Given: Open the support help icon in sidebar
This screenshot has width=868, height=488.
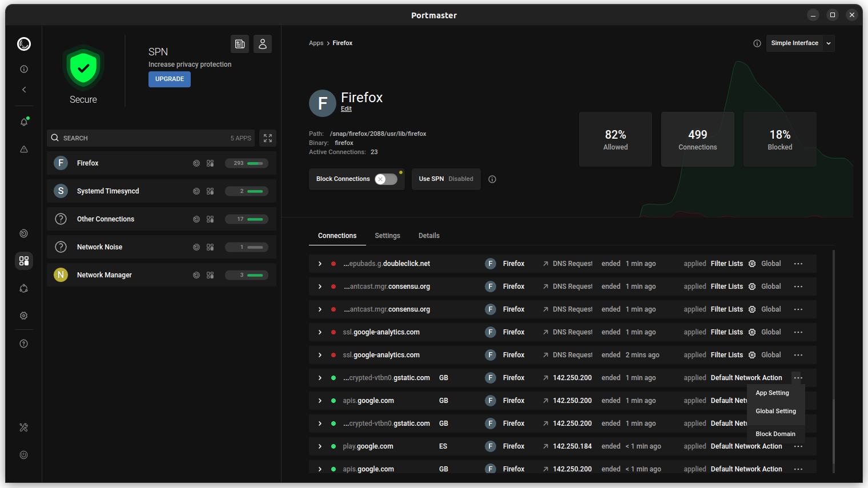Looking at the screenshot, I should pyautogui.click(x=24, y=344).
